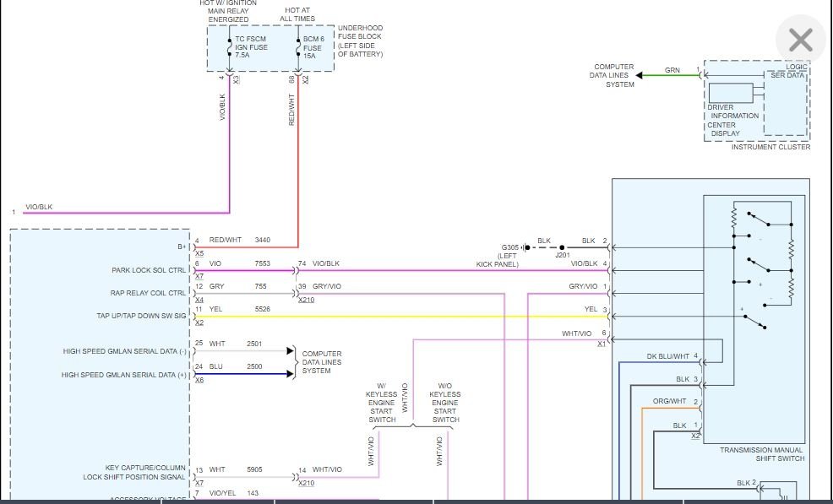Click the 'J201' splice label

point(563,255)
